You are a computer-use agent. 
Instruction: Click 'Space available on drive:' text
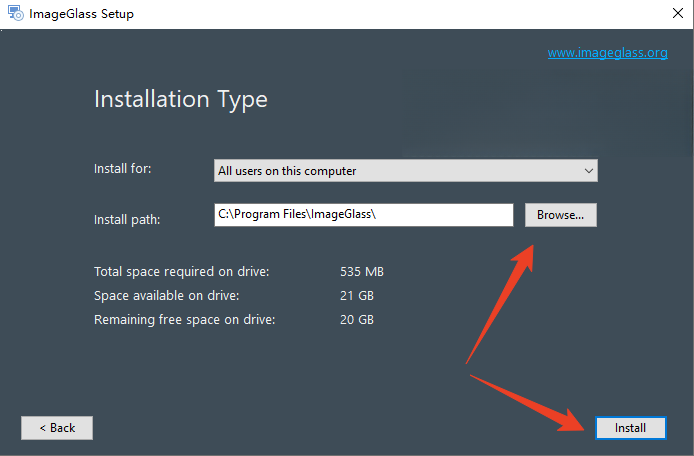pyautogui.click(x=166, y=295)
